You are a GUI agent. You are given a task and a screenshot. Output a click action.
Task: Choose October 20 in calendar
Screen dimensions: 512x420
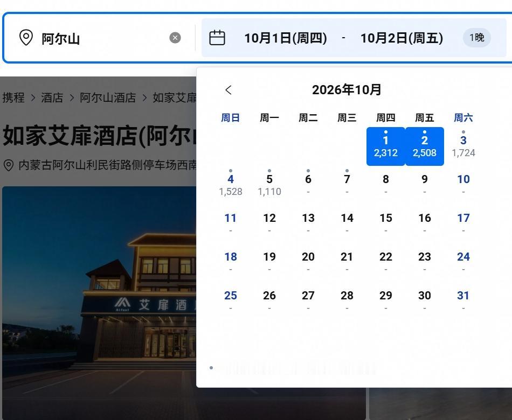(x=308, y=263)
